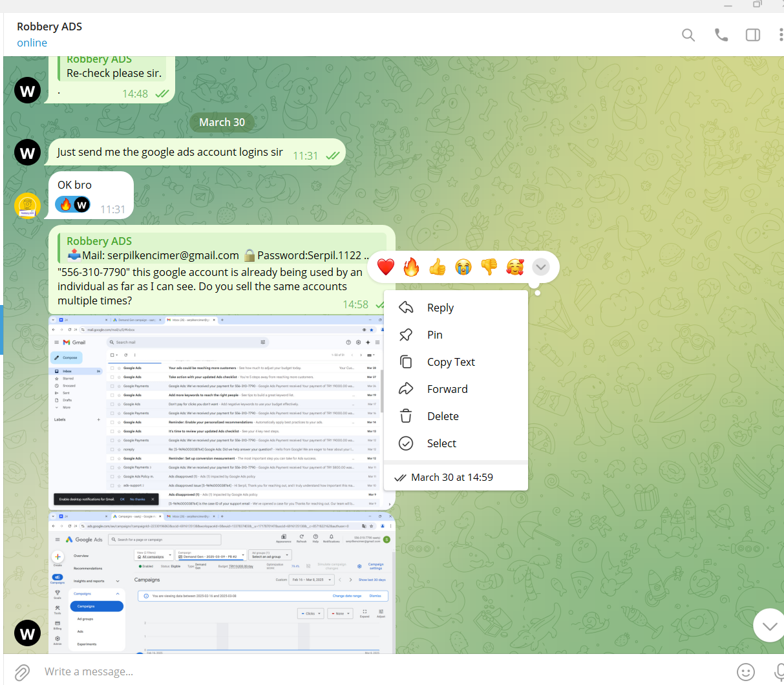Choose Reply from the context menu
Screen dimensions: 784x685
pyautogui.click(x=456, y=308)
